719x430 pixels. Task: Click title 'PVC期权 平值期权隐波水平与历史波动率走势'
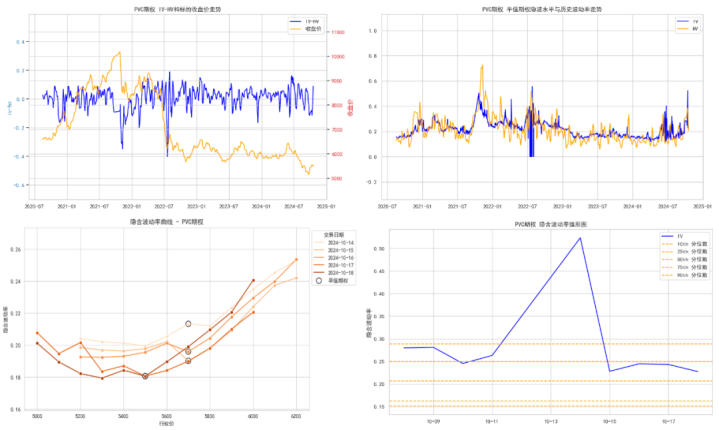click(x=542, y=9)
